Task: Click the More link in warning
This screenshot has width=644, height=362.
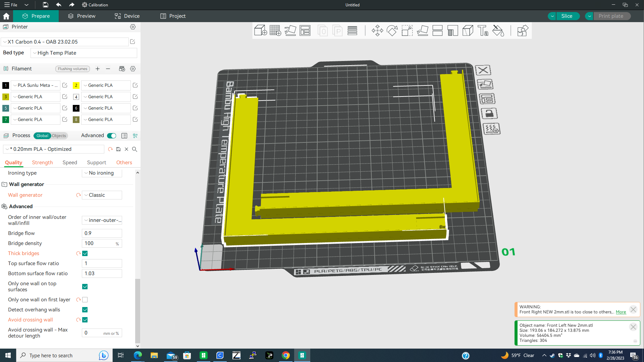Action: [x=621, y=312]
